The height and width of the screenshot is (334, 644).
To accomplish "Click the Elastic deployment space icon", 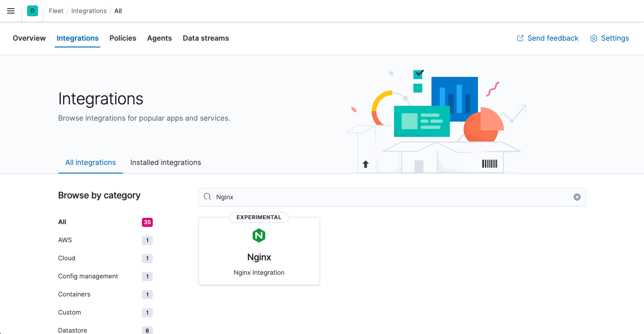I will [32, 10].
